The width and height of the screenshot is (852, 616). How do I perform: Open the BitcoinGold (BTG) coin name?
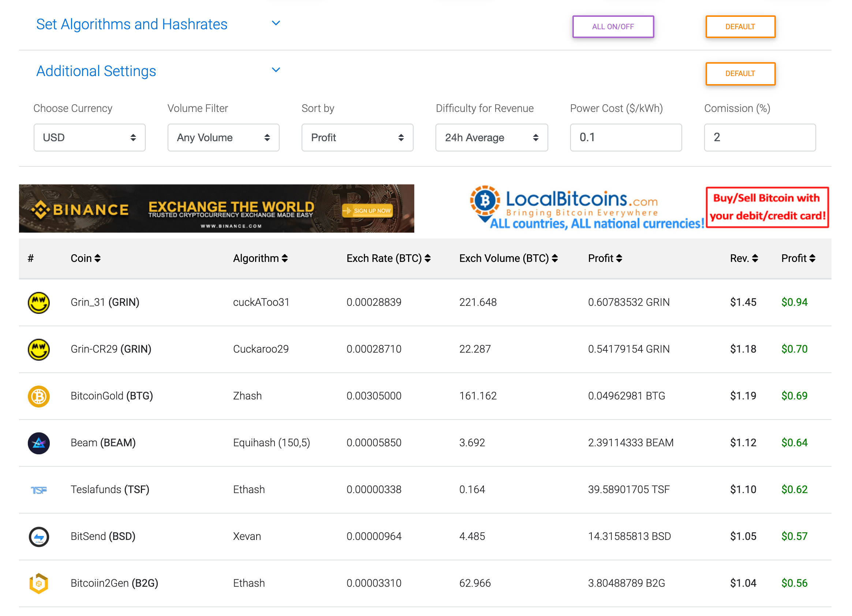(x=112, y=397)
